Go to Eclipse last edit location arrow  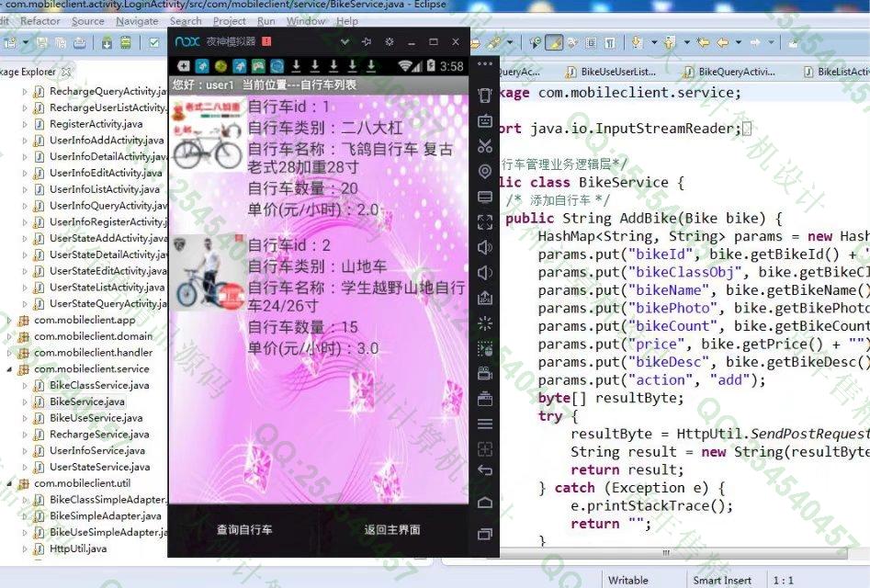coord(703,42)
